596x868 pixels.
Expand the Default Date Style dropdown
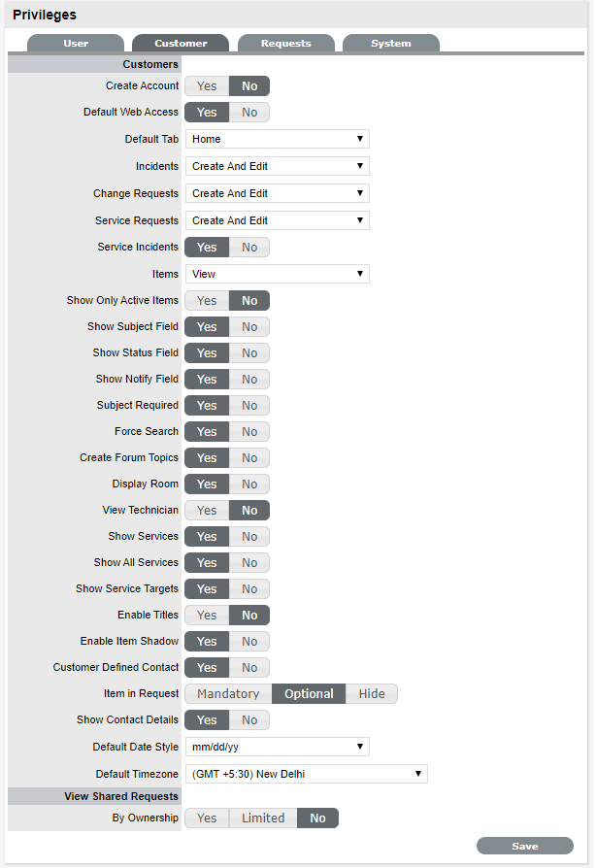coord(277,748)
